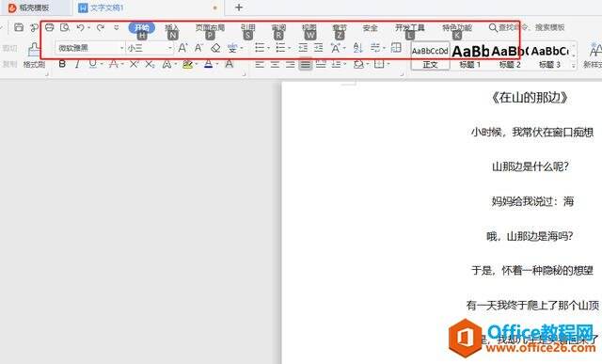Click the phonetic guide (拼音) icon
Viewport: 602px width, 364px height.
[x=232, y=48]
